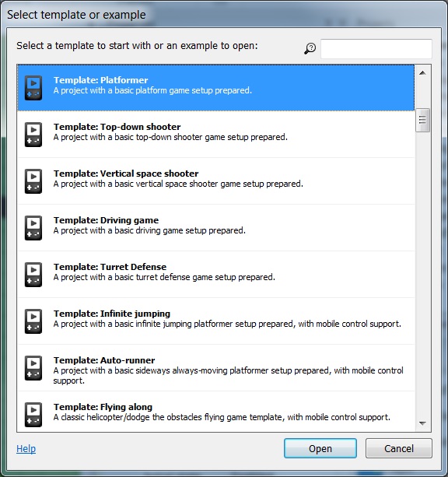The height and width of the screenshot is (477, 448).
Task: Click the Turret Defense template icon
Action: pyautogui.click(x=33, y=275)
